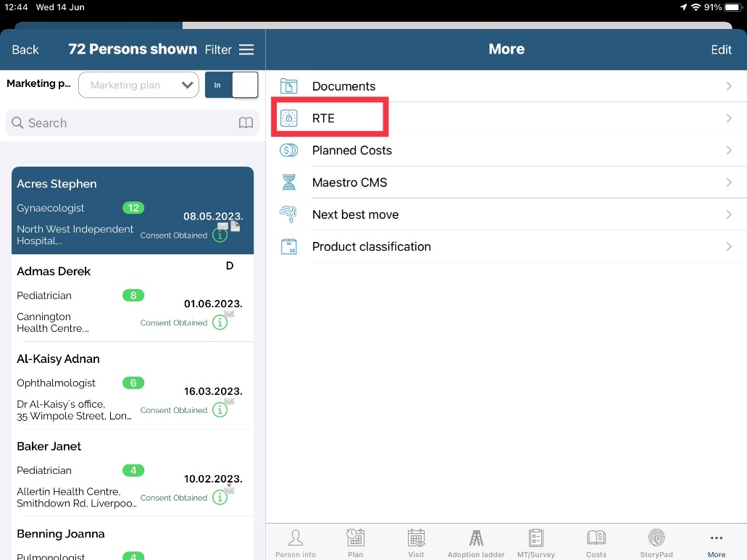The image size is (747, 560).
Task: Open the StoryPad fingerprint icon
Action: pyautogui.click(x=656, y=538)
